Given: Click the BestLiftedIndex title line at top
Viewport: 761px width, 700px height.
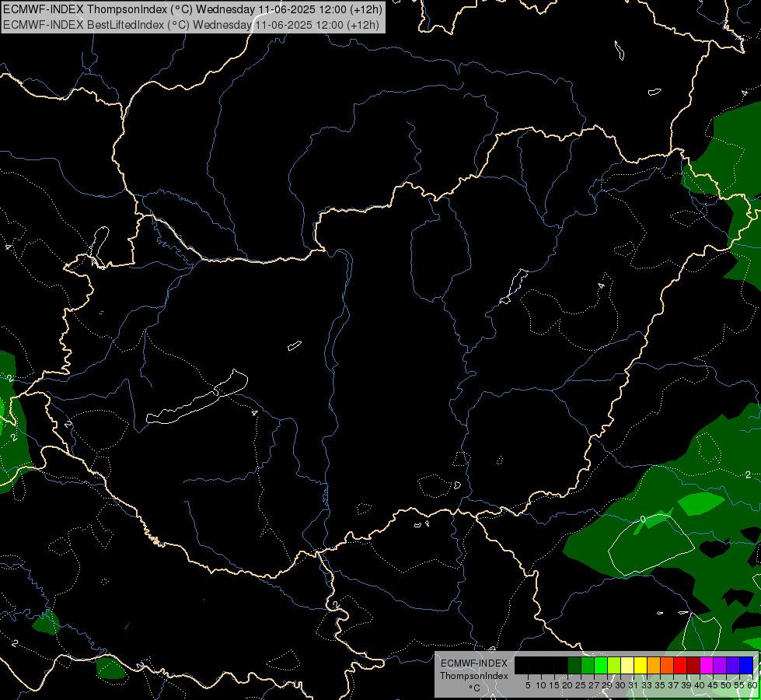Looking at the screenshot, I should pyautogui.click(x=191, y=25).
